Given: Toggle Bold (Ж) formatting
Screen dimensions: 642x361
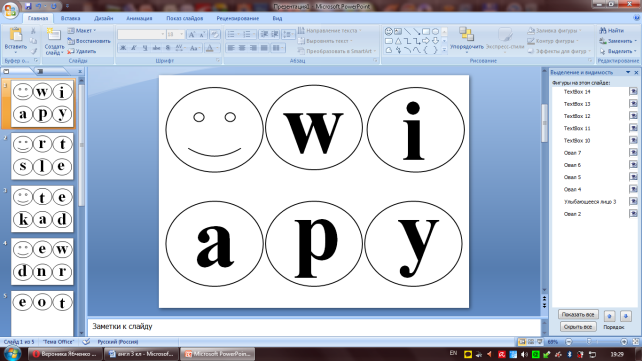Looking at the screenshot, I should [123, 48].
